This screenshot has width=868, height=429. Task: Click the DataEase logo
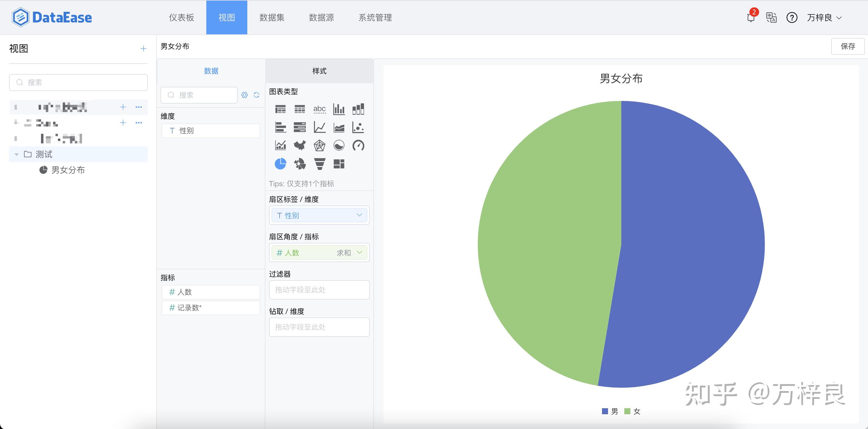pos(52,17)
